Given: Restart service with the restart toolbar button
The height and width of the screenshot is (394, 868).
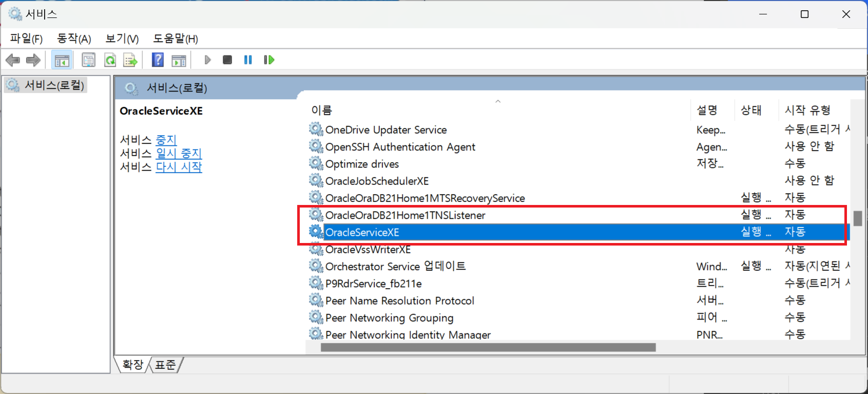Looking at the screenshot, I should coord(269,60).
